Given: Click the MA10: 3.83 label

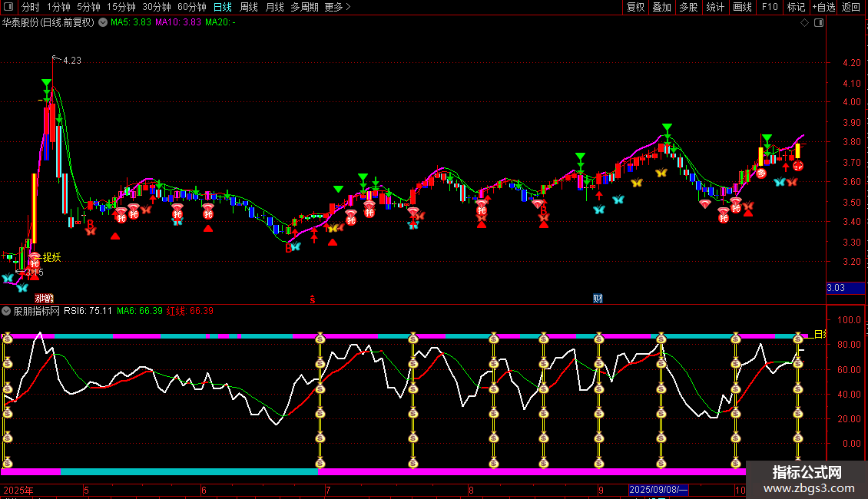Looking at the screenshot, I should [177, 22].
